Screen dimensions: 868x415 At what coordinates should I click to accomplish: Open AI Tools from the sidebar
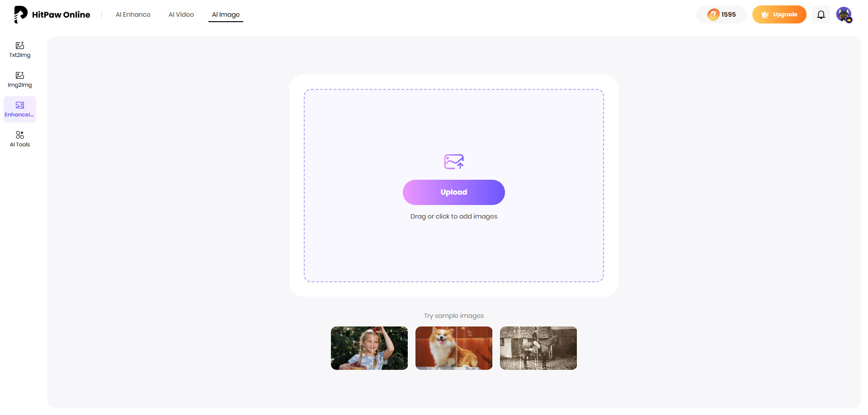pyautogui.click(x=19, y=139)
